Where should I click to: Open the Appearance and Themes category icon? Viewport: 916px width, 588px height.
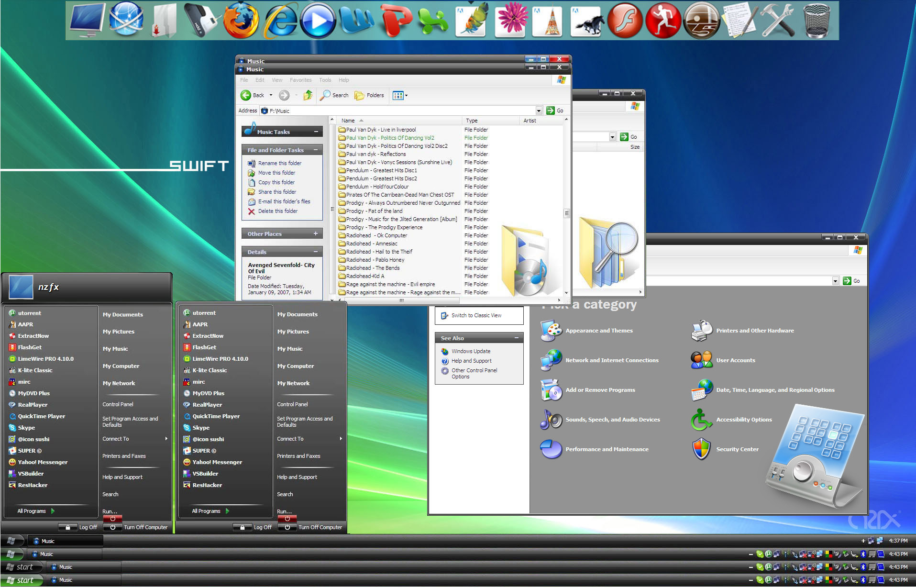551,331
